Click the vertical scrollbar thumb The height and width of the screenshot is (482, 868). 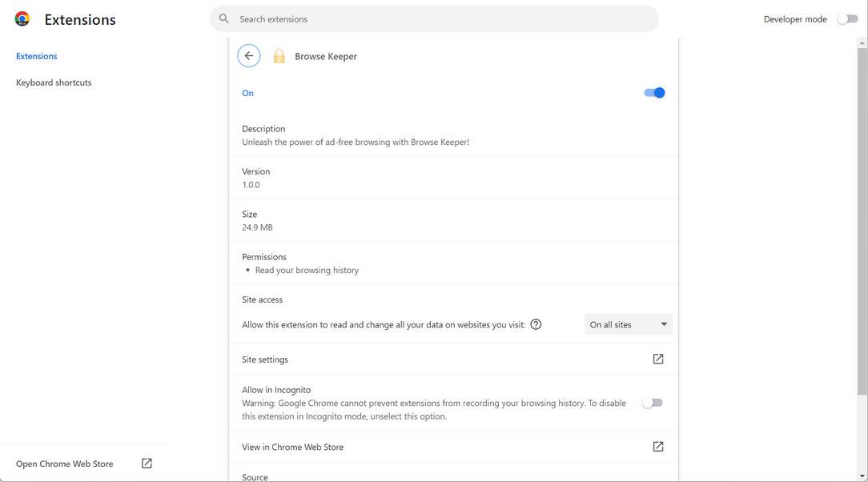pos(862,216)
